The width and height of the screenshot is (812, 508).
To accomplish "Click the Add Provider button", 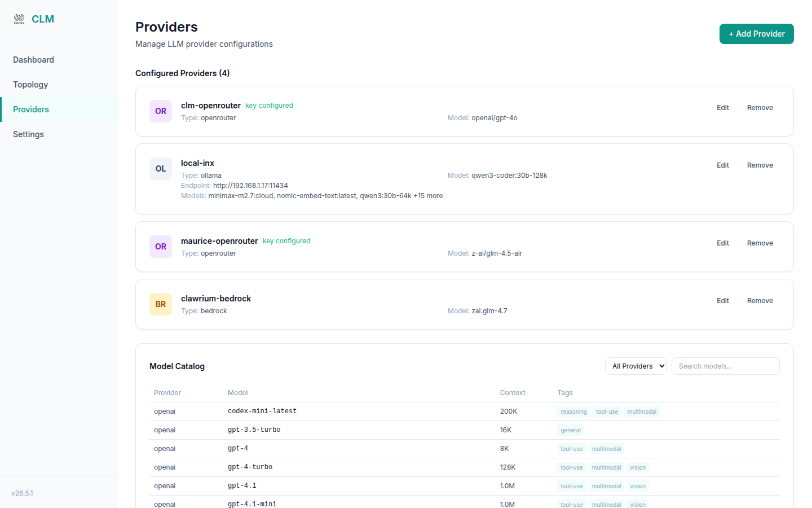I will (x=756, y=34).
